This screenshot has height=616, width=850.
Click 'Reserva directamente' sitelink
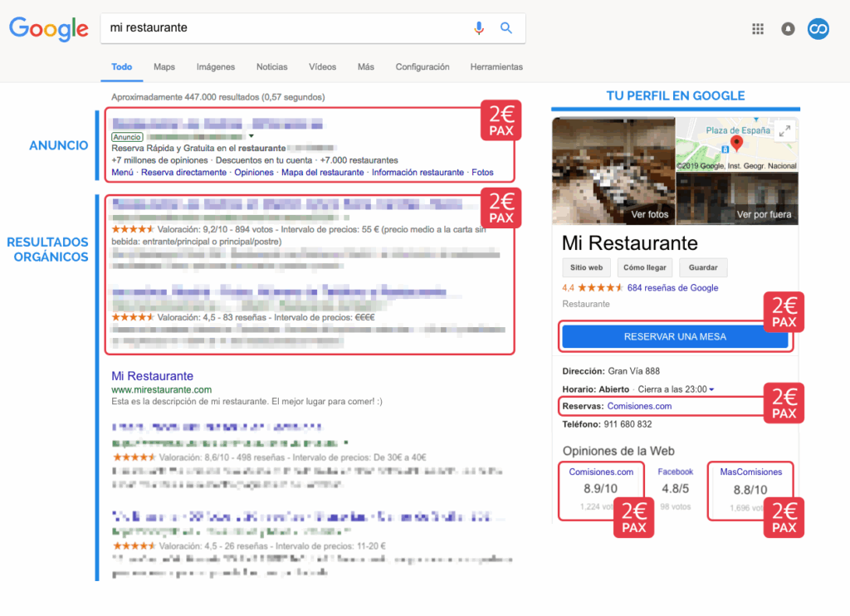pos(183,173)
